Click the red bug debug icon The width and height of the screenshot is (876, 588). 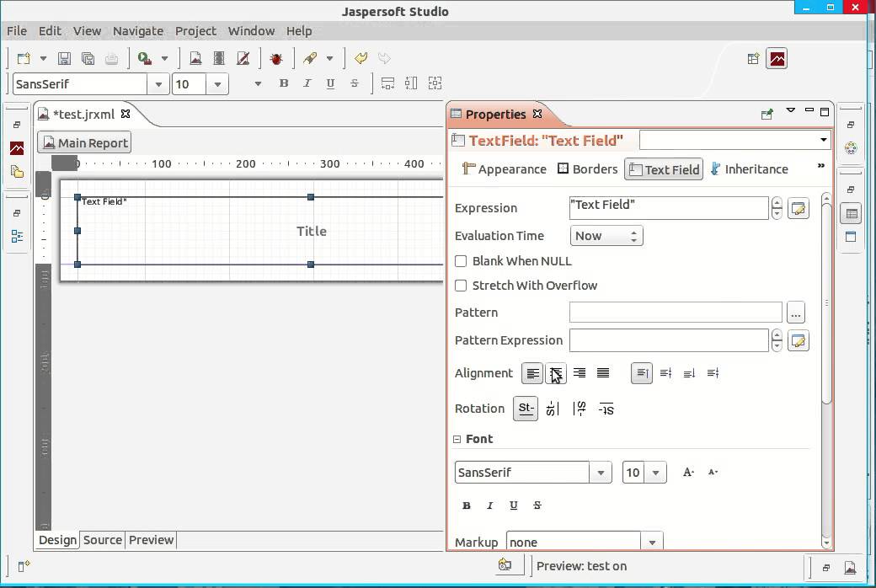[x=276, y=58]
